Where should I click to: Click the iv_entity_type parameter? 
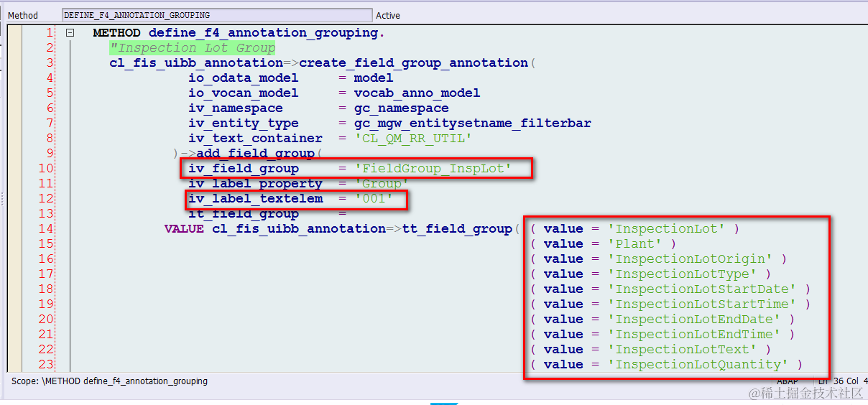[244, 124]
